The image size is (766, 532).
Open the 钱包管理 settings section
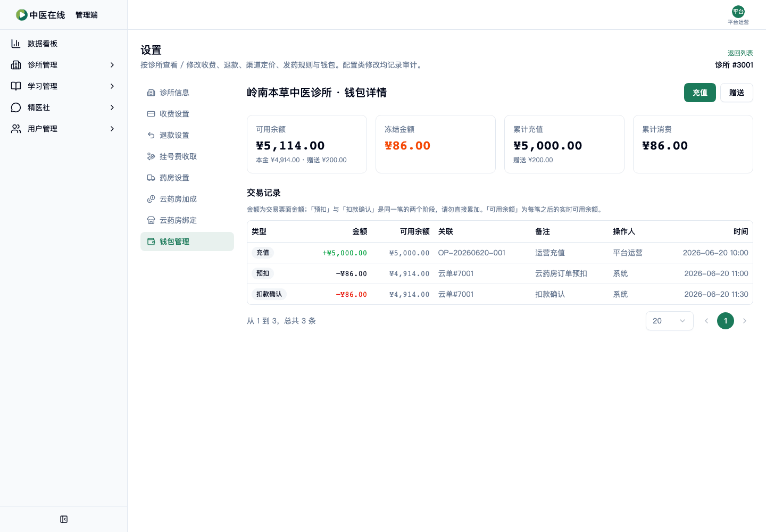click(x=187, y=242)
